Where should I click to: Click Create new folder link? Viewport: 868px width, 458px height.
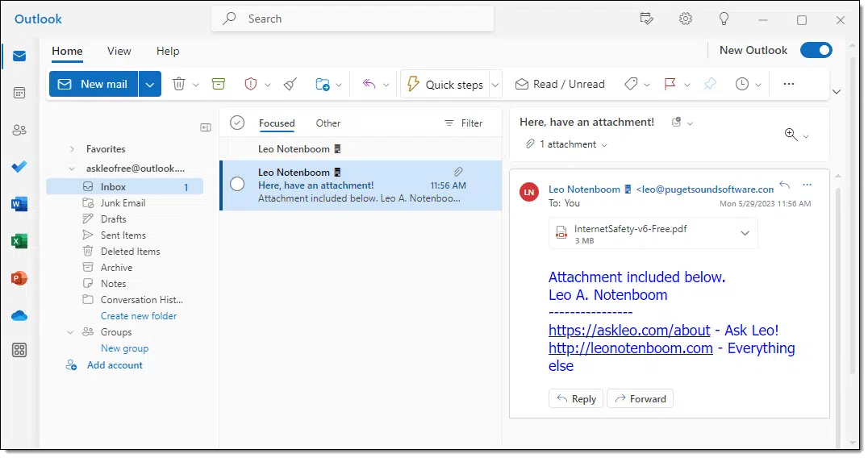139,316
